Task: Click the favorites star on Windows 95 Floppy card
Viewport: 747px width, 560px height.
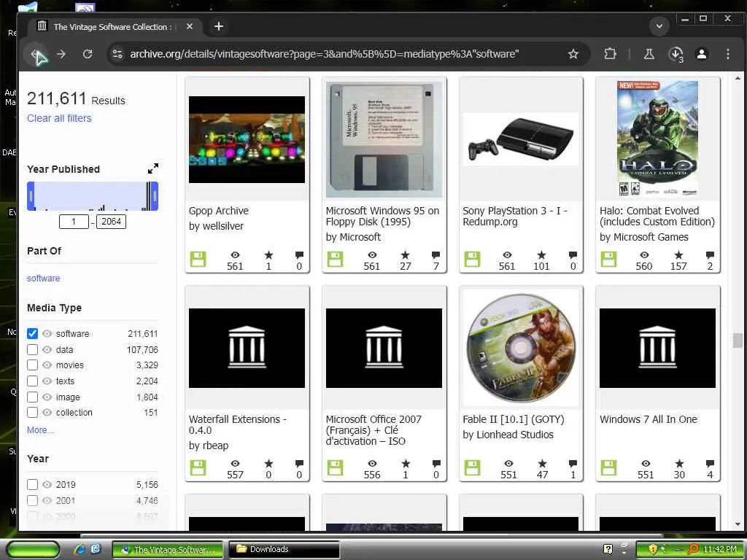Action: 405,255
